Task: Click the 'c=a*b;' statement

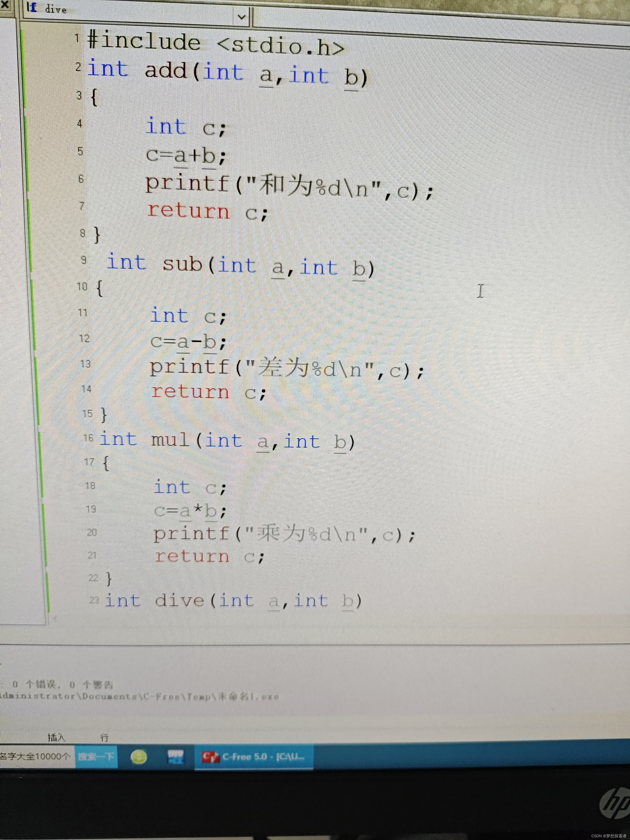Action: tap(190, 511)
